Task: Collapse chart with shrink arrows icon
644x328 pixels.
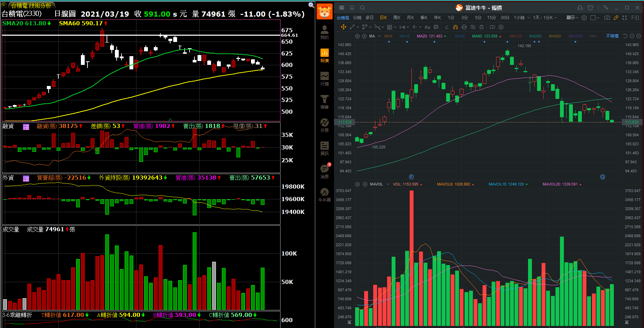Action: [625, 17]
